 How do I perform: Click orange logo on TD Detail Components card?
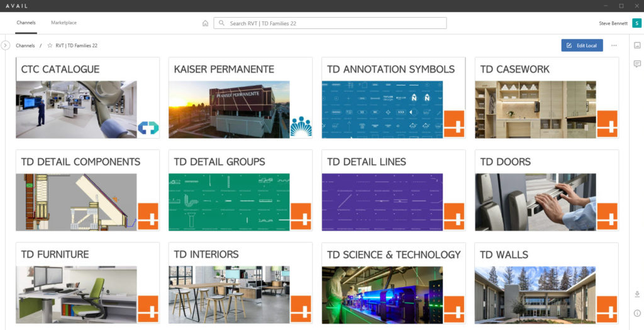(148, 217)
